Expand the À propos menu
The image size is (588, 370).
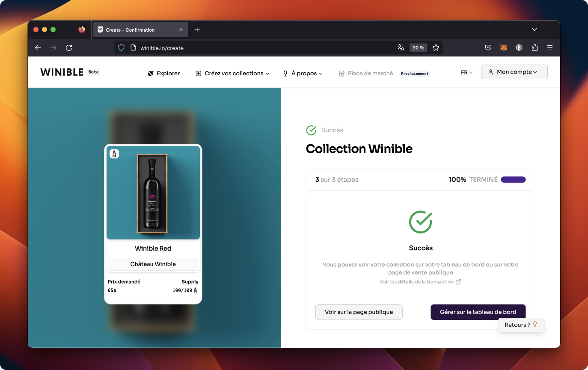[x=303, y=74]
